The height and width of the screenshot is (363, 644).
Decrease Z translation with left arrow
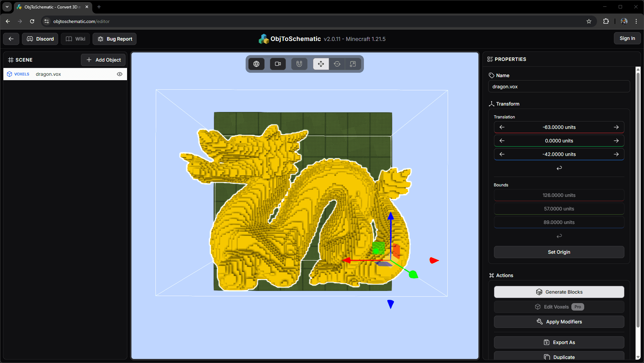tap(502, 154)
